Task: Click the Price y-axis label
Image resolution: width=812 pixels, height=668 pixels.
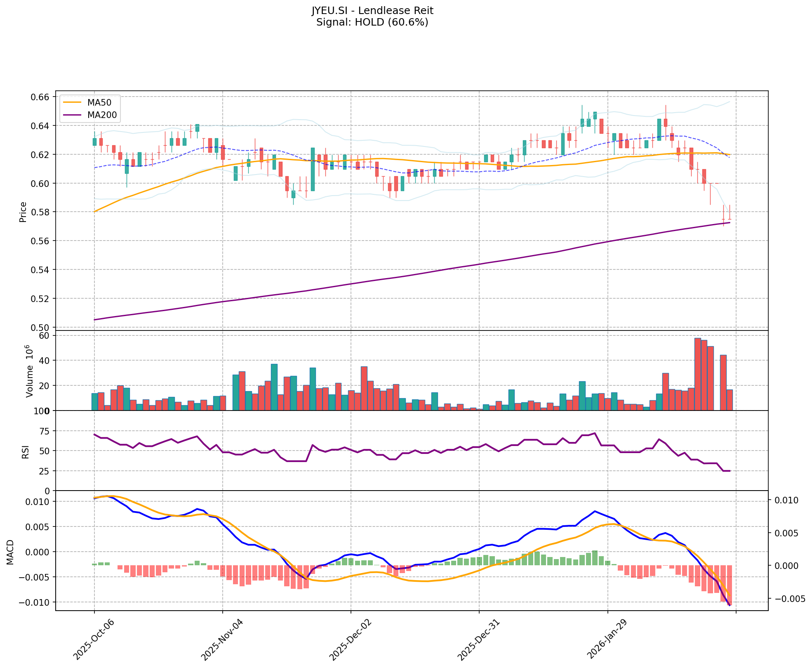Action: (x=23, y=212)
